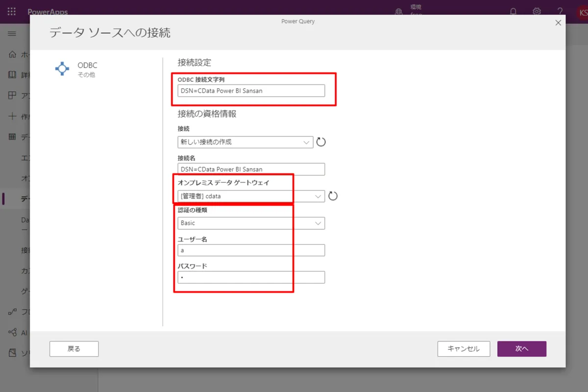Collapse the navigation pane with hamburger icon
The height and width of the screenshot is (392, 588).
tap(12, 33)
